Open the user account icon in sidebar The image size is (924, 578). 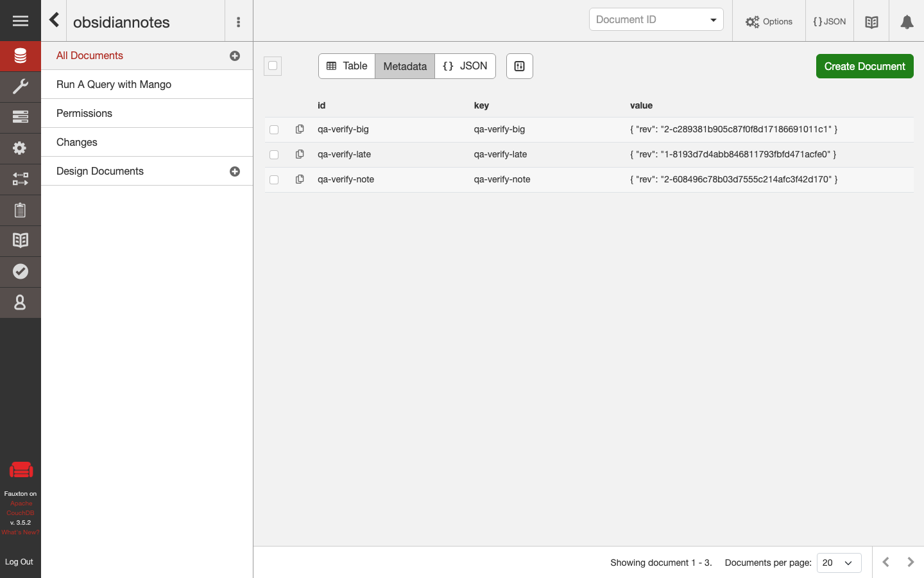(21, 302)
